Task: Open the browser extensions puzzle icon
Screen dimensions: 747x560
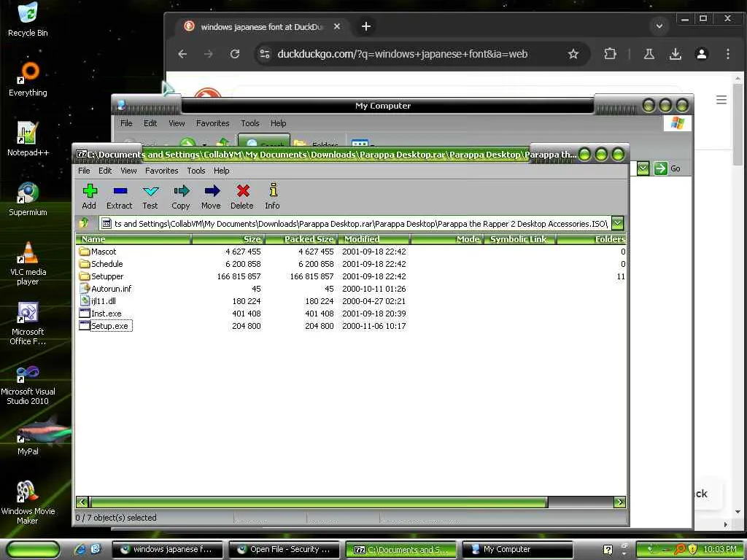Action: pos(610,54)
